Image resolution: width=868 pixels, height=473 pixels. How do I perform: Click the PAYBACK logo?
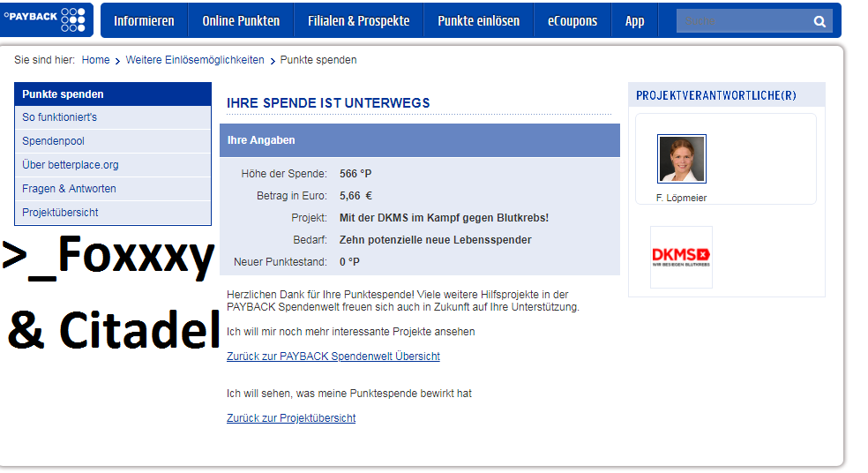(45, 19)
